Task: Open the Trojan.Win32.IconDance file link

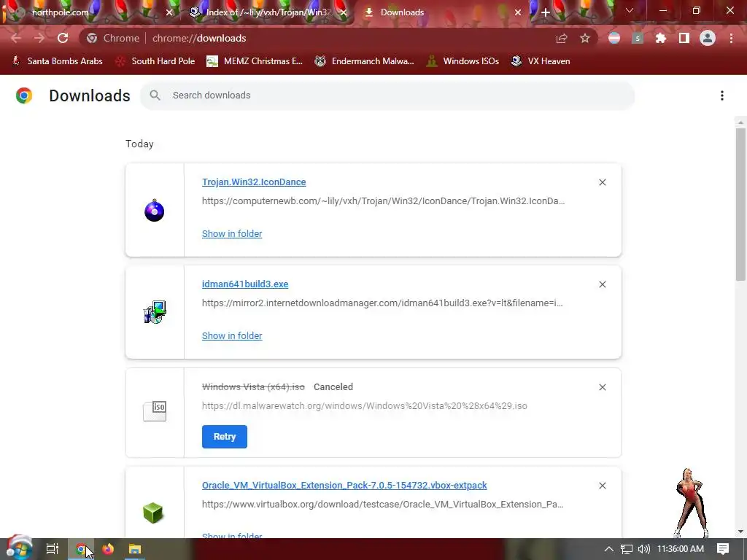Action: tap(254, 182)
